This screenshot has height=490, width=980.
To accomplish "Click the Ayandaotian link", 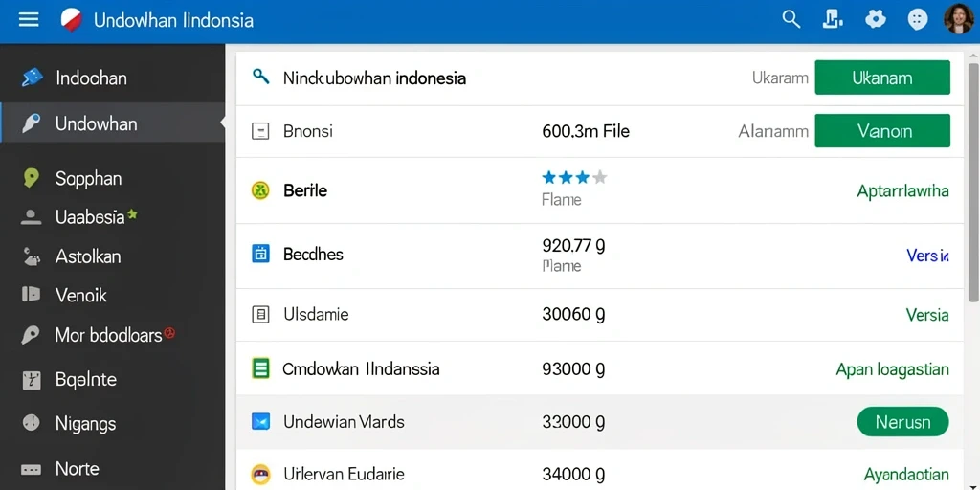I will click(x=906, y=475).
